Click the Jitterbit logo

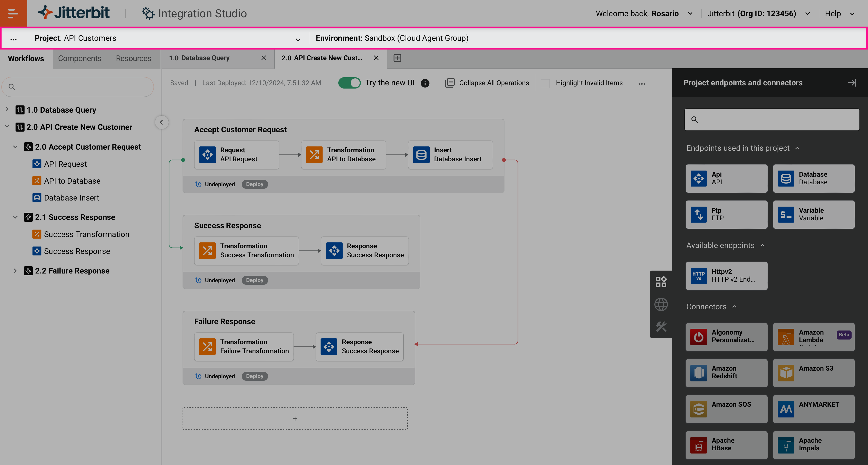[x=74, y=13]
